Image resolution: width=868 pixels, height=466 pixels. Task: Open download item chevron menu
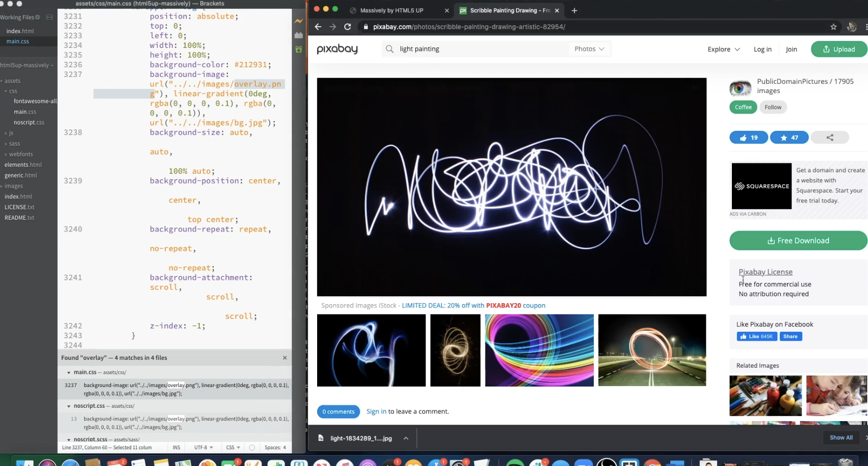point(406,438)
